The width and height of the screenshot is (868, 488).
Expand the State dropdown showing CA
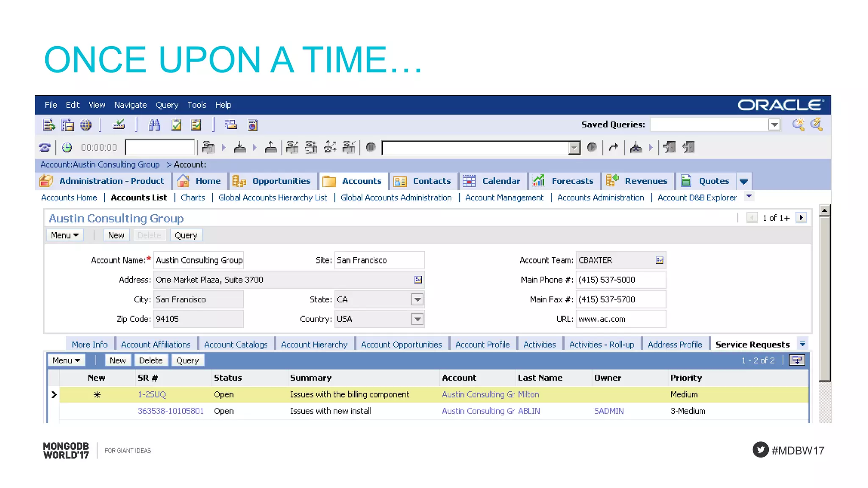[417, 299]
